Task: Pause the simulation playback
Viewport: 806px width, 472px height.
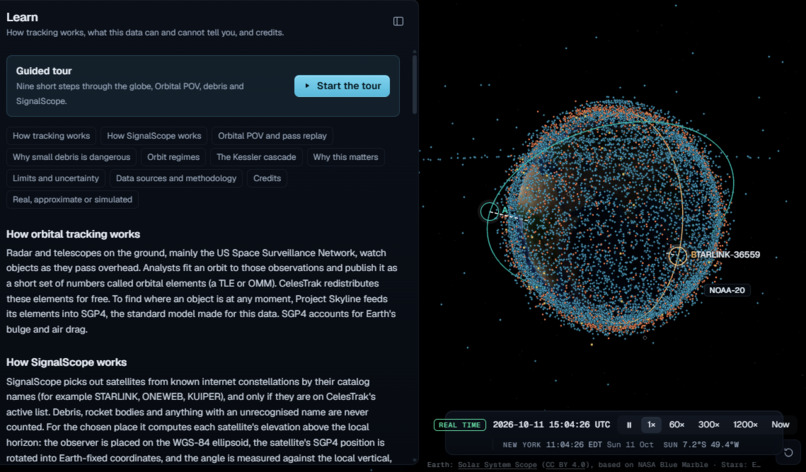Action: point(629,425)
